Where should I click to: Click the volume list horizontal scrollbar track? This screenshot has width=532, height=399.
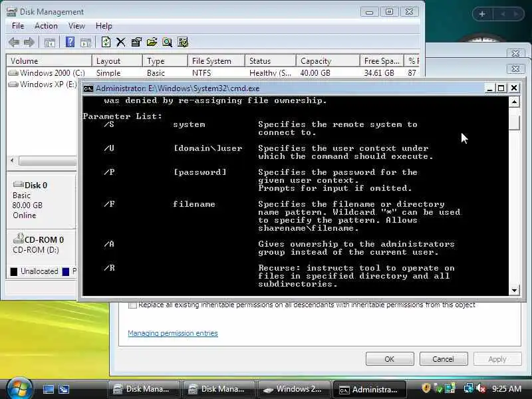click(47, 161)
